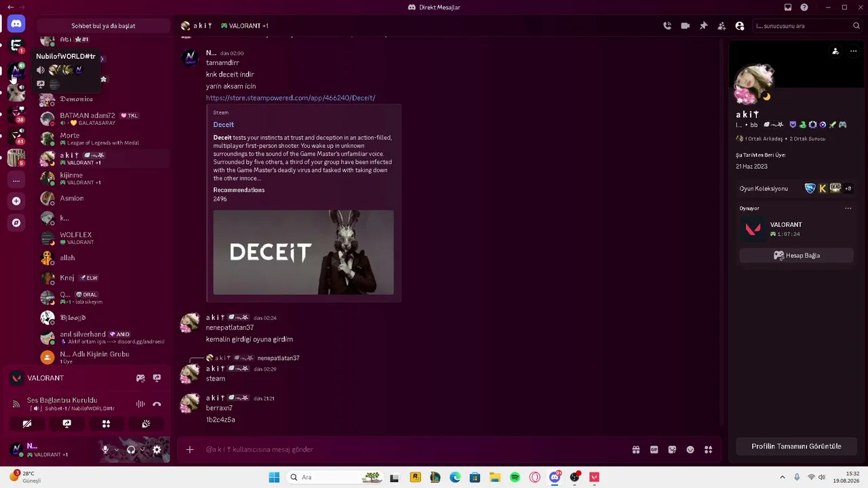
Task: Hide the user profile panel
Action: click(740, 26)
